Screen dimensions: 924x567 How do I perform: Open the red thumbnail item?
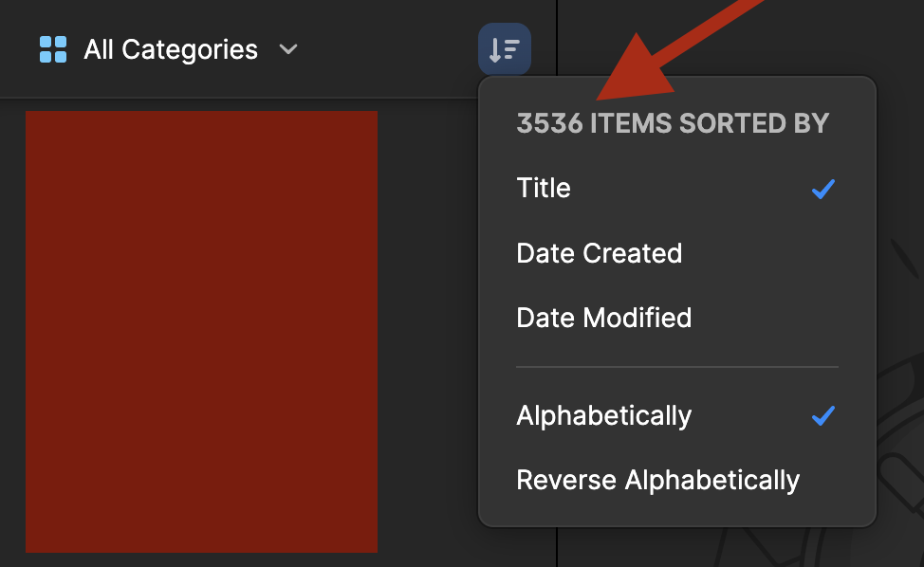pos(201,331)
